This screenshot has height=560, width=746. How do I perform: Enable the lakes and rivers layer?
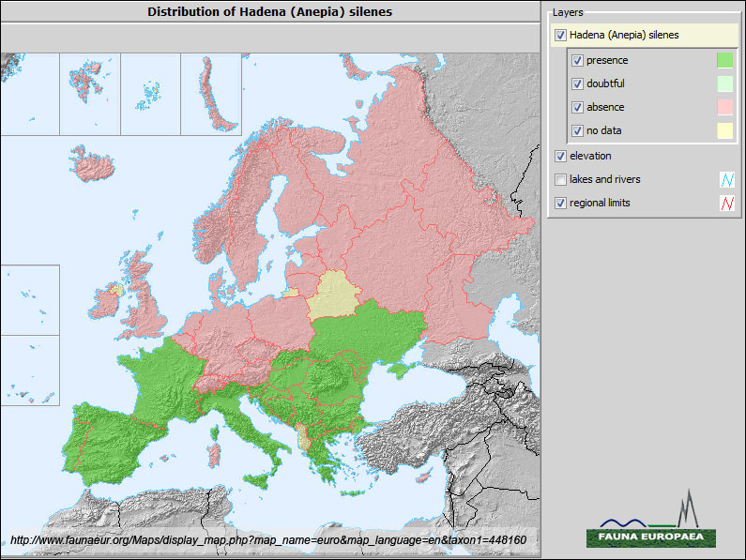point(561,179)
